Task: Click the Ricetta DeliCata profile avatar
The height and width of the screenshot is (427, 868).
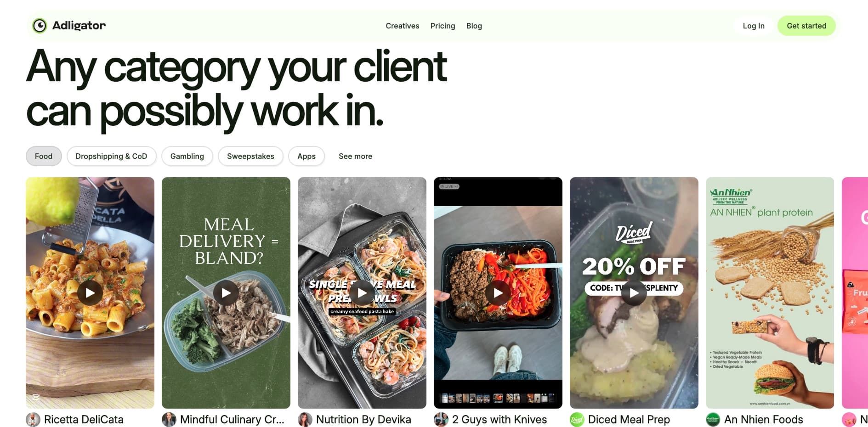Action: 33,420
